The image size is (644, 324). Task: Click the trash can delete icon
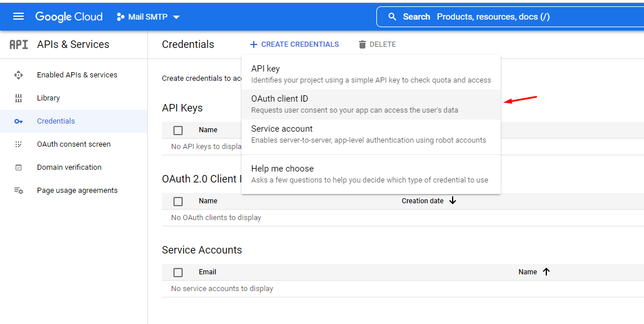click(x=362, y=44)
